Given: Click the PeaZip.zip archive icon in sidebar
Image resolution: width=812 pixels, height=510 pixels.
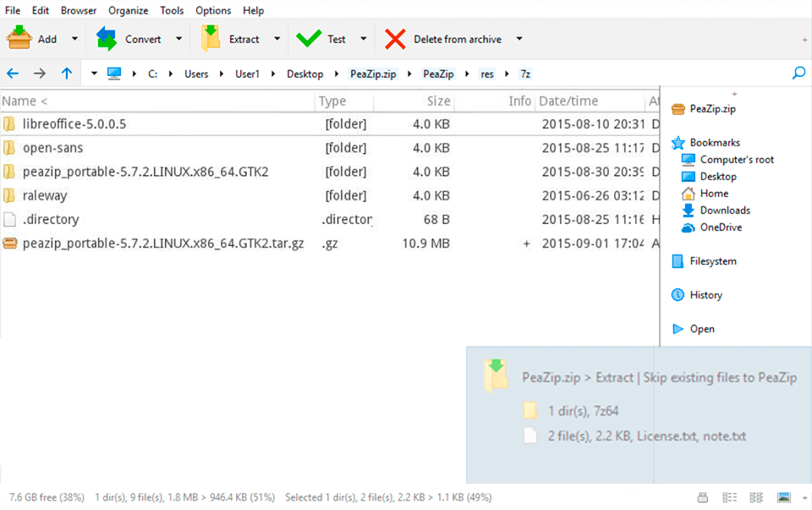Looking at the screenshot, I should point(678,109).
